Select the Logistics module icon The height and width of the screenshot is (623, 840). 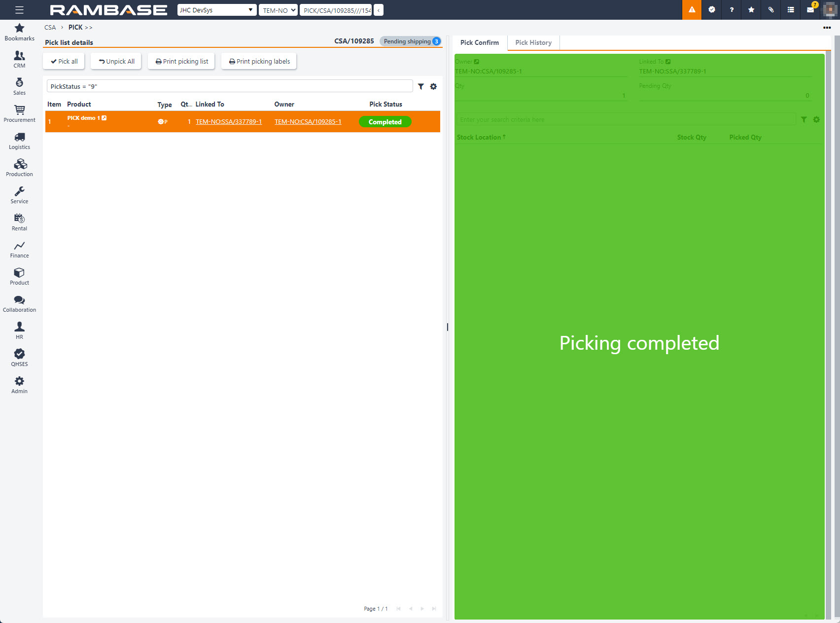19,140
